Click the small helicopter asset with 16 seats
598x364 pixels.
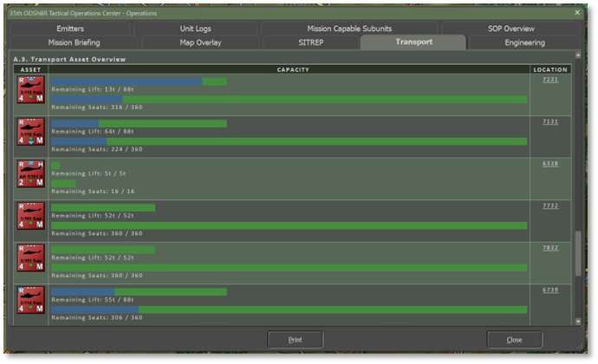tap(31, 173)
